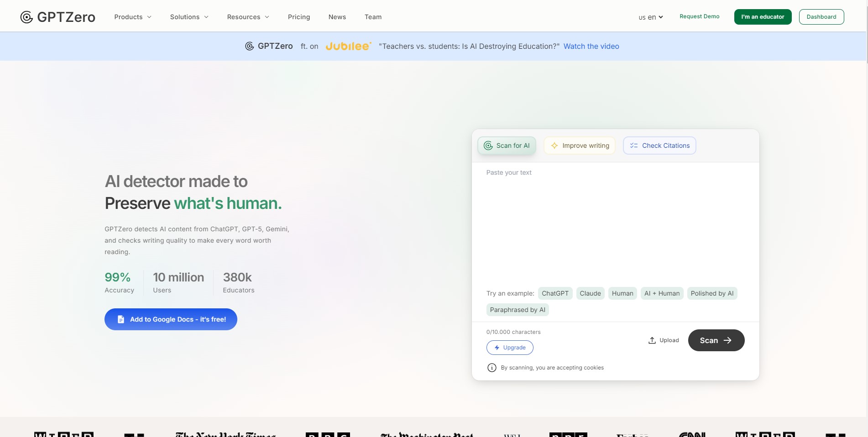Click the Add to Google Docs button

[x=171, y=319]
